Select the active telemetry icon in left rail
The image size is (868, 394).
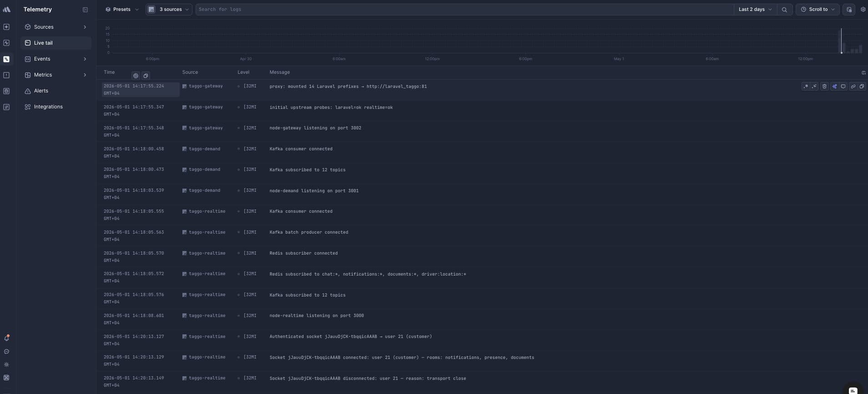point(6,59)
